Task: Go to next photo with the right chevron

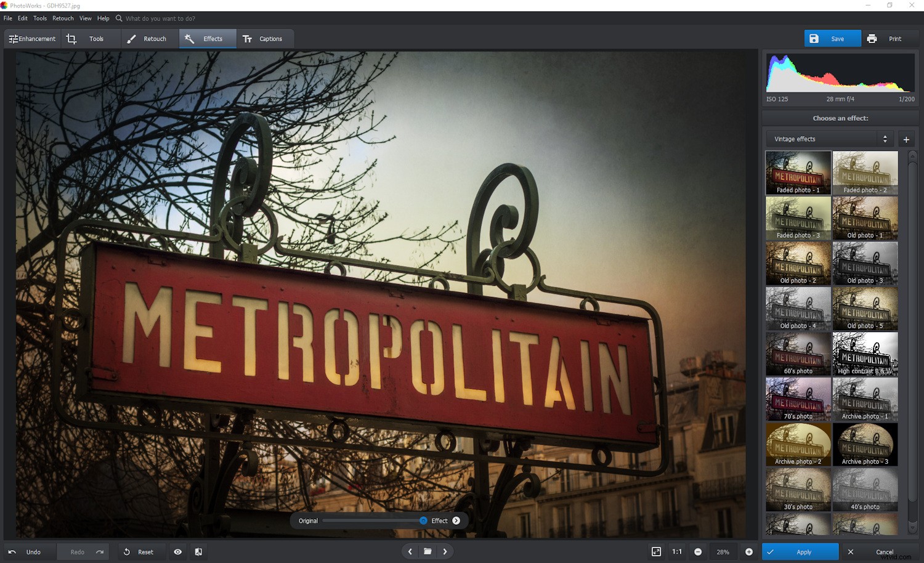Action: (445, 551)
